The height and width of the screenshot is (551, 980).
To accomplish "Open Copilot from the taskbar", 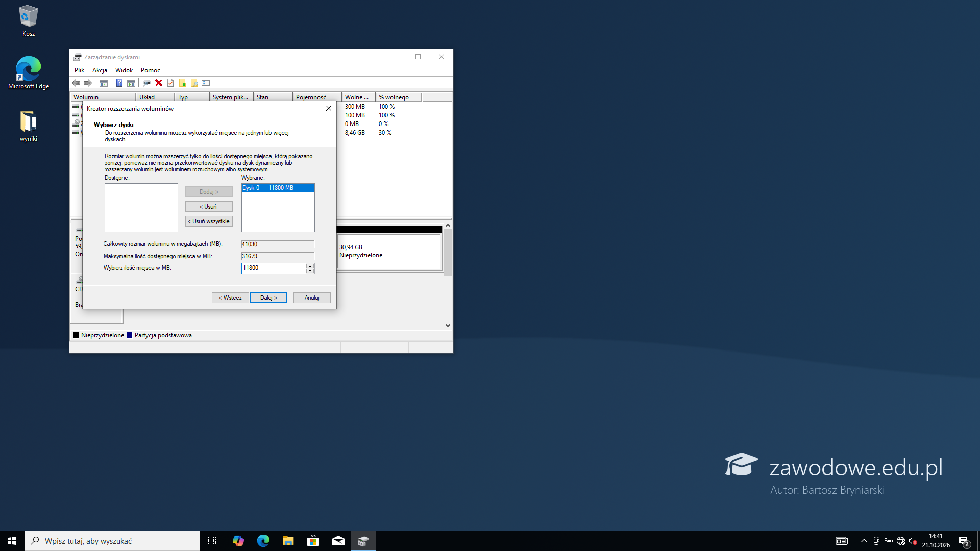I will (238, 541).
